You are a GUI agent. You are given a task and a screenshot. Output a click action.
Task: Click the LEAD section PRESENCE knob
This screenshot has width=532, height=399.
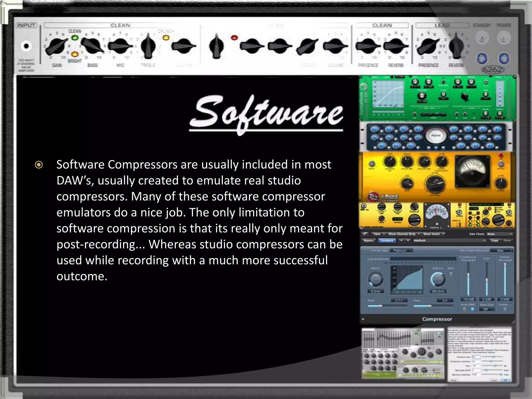(429, 46)
